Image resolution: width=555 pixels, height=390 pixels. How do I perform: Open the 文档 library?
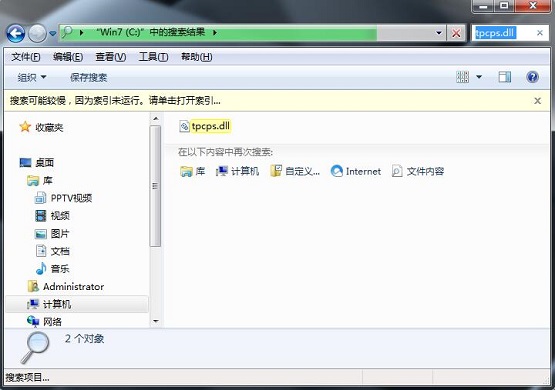tap(60, 251)
